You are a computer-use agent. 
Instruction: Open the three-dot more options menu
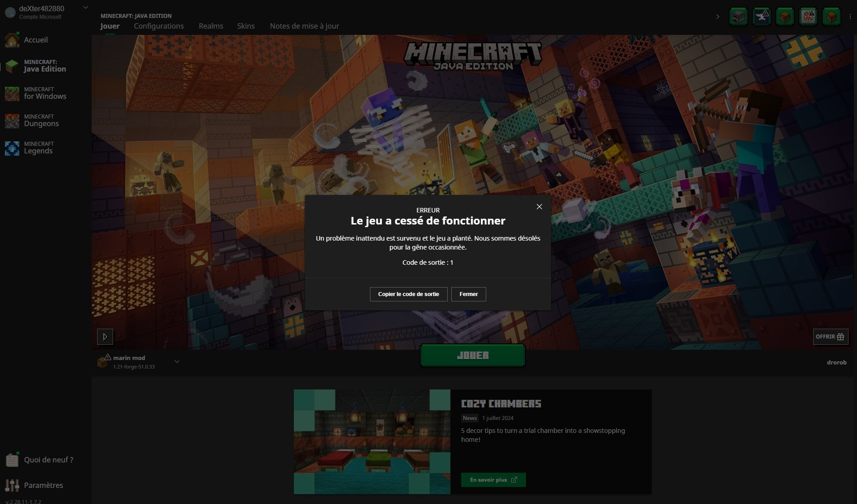tap(850, 17)
